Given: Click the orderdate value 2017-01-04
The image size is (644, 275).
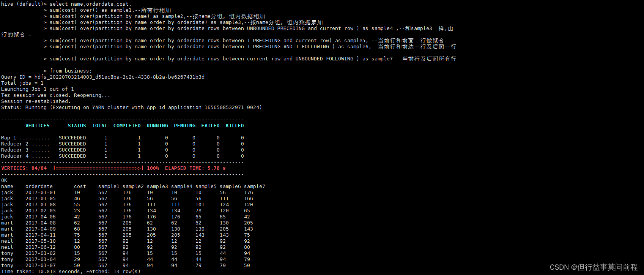Looking at the screenshot, I should [x=41, y=259].
